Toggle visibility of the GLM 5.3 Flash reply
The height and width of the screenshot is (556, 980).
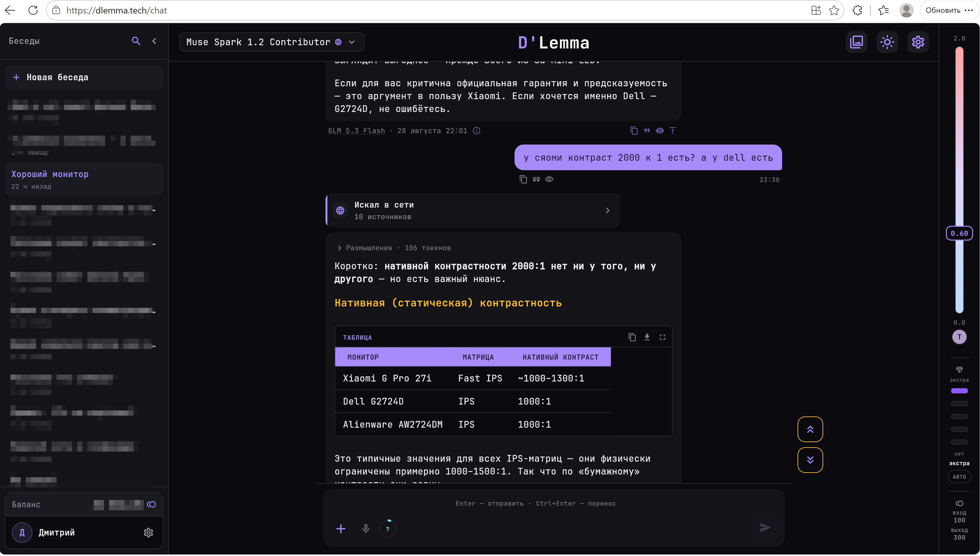(x=660, y=131)
